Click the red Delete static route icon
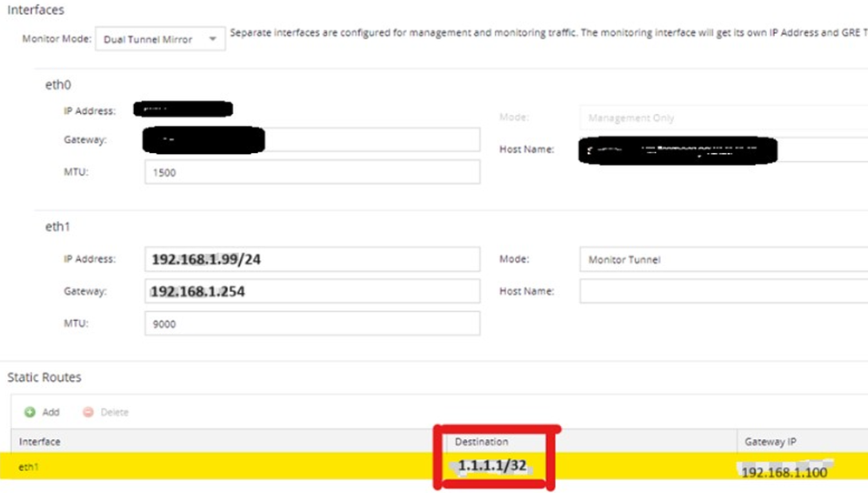868x493 pixels. point(88,412)
